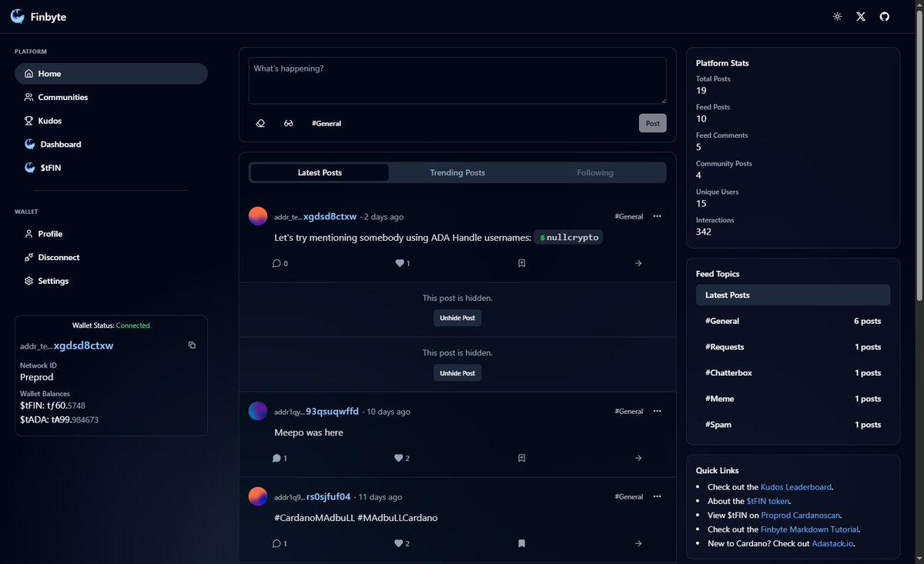Open Communities in the sidebar

pos(111,97)
